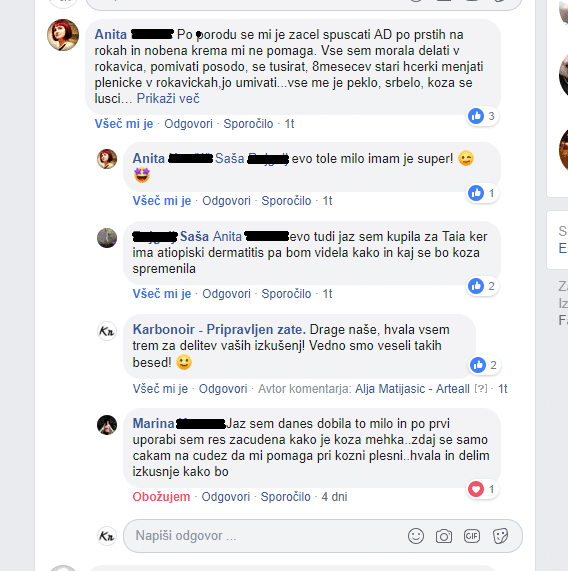Attach a photo using the camera icon
The image size is (568, 571).
click(x=444, y=536)
